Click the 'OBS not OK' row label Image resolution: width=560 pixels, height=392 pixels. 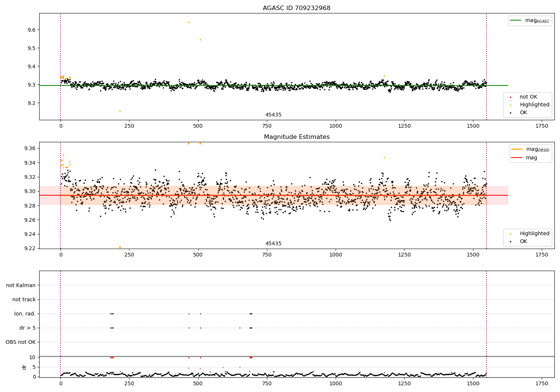point(21,342)
